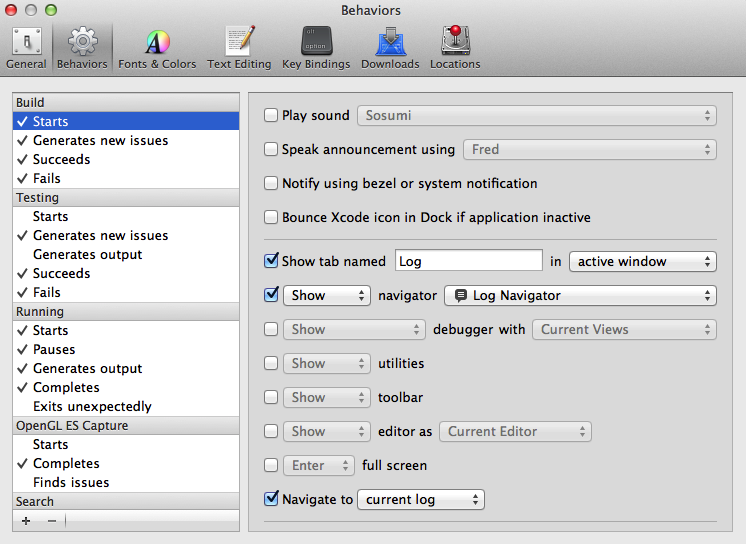
Task: Go to the Downloads preferences pane
Action: (390, 48)
